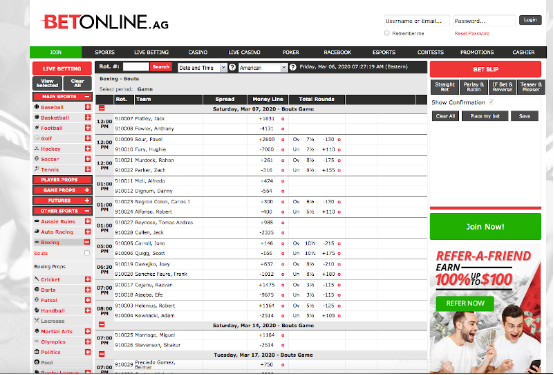Expand Baseball with its plus button
Viewport: 554px width, 375px height.
coord(88,107)
